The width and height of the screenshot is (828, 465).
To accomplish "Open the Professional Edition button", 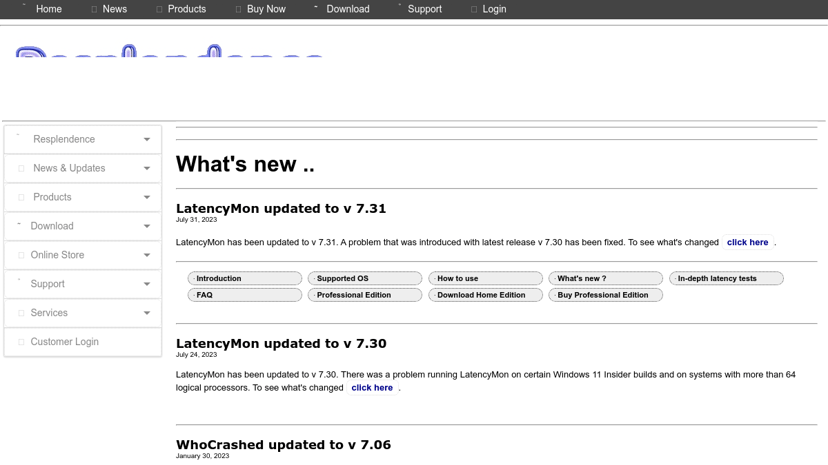I will point(365,295).
